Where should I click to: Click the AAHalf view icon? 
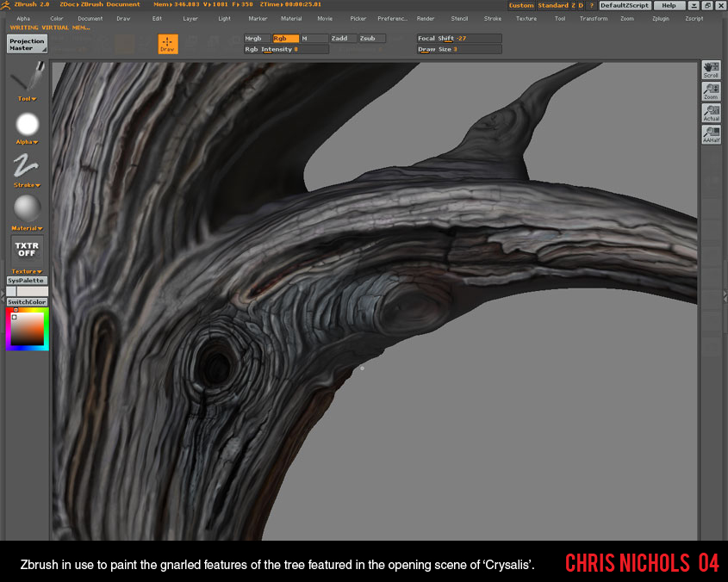pyautogui.click(x=711, y=134)
